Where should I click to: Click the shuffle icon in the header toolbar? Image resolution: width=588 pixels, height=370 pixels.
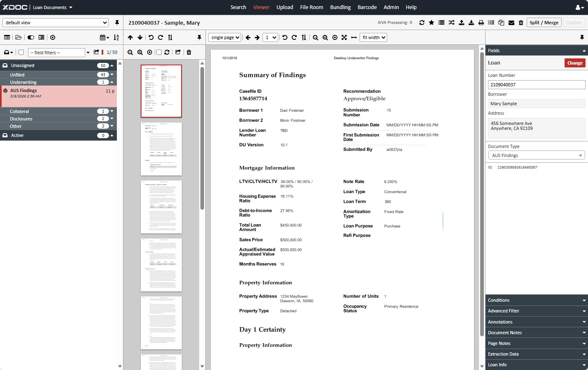451,23
